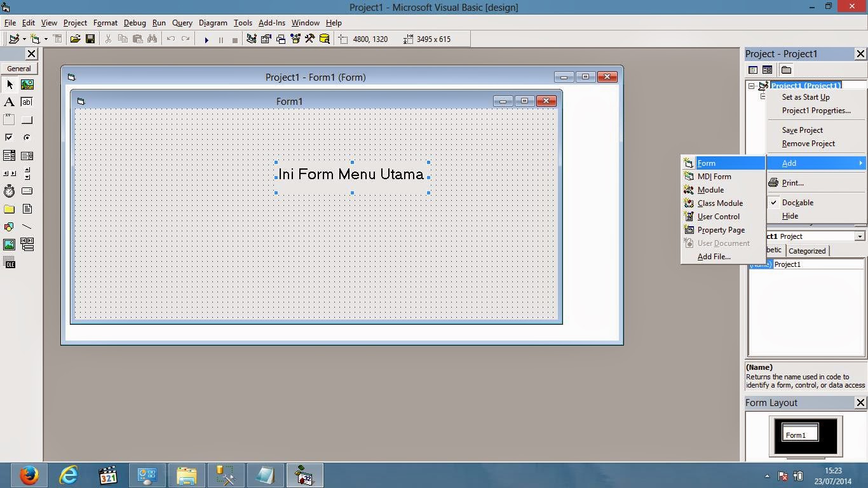Open Firefox from the taskbar
868x488 pixels.
[x=29, y=475]
